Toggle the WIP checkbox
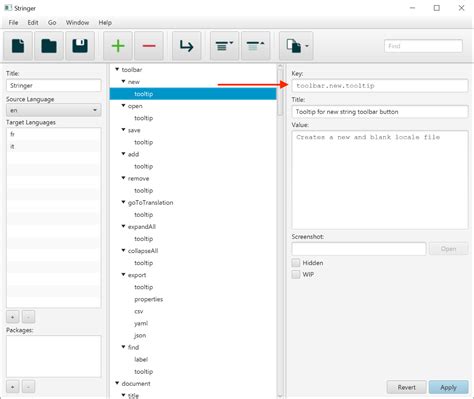Viewport: 474px width, 399px height. (296, 274)
